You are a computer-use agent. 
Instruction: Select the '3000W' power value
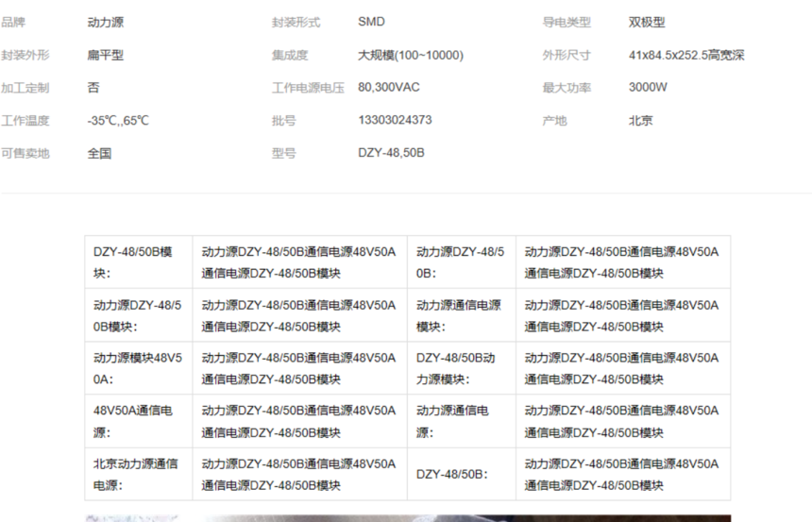point(648,87)
